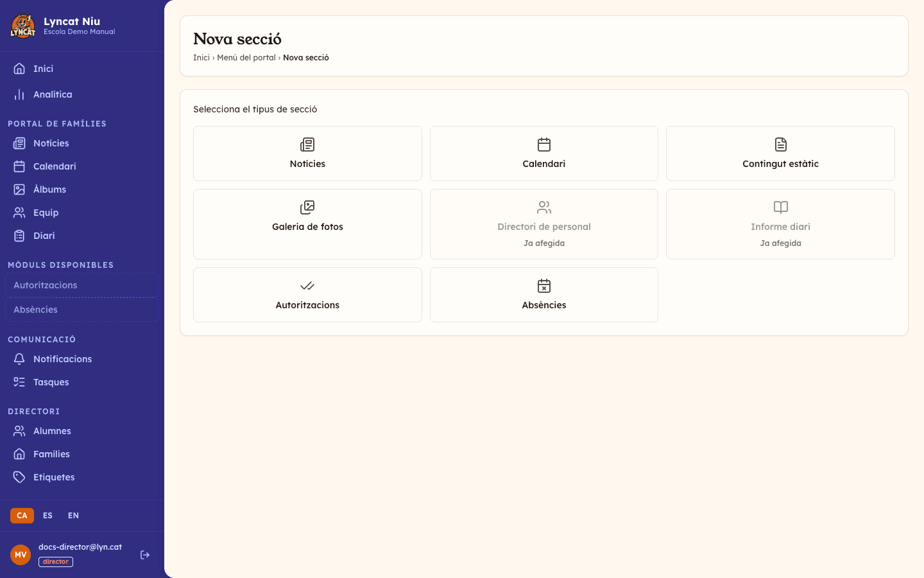Click the Etiquetes tag icon
Viewport: 924px width, 578px height.
click(19, 477)
